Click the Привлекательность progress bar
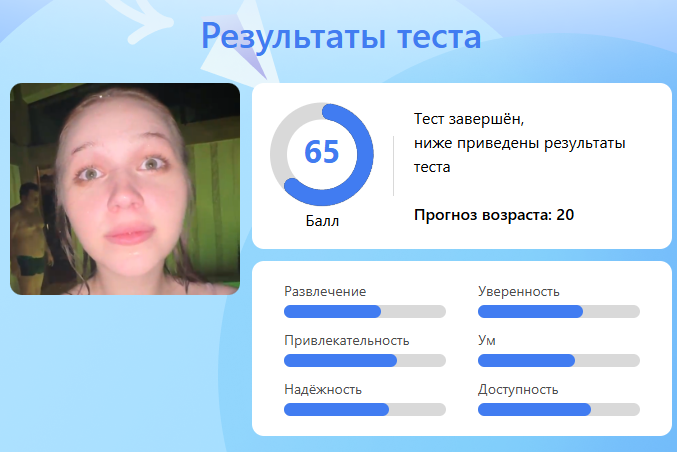Viewport: 677px width, 452px height. [365, 360]
